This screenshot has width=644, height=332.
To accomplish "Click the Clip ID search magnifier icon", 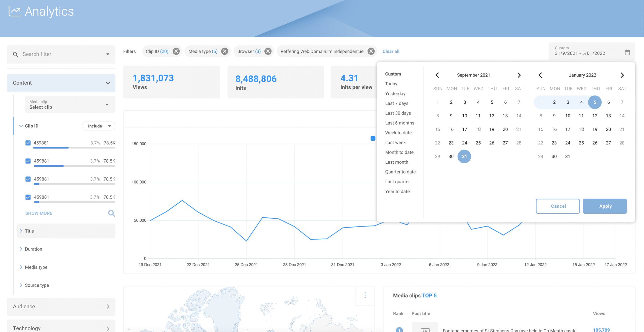I will 111,213.
